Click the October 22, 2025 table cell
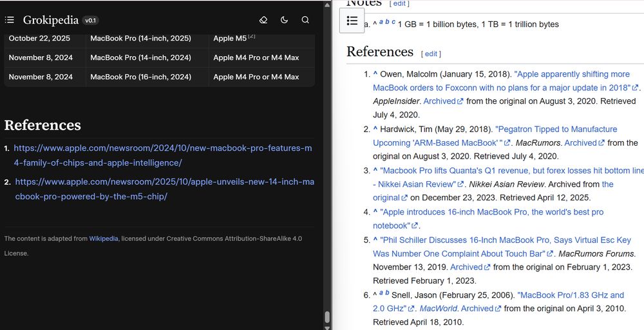Image resolution: width=644 pixels, height=330 pixels. [44, 38]
